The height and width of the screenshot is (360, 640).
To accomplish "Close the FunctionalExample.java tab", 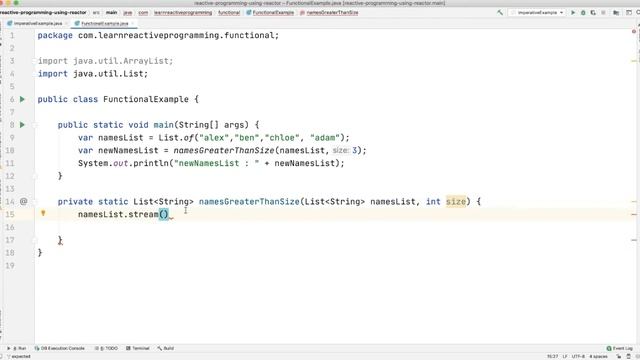I will point(132,23).
